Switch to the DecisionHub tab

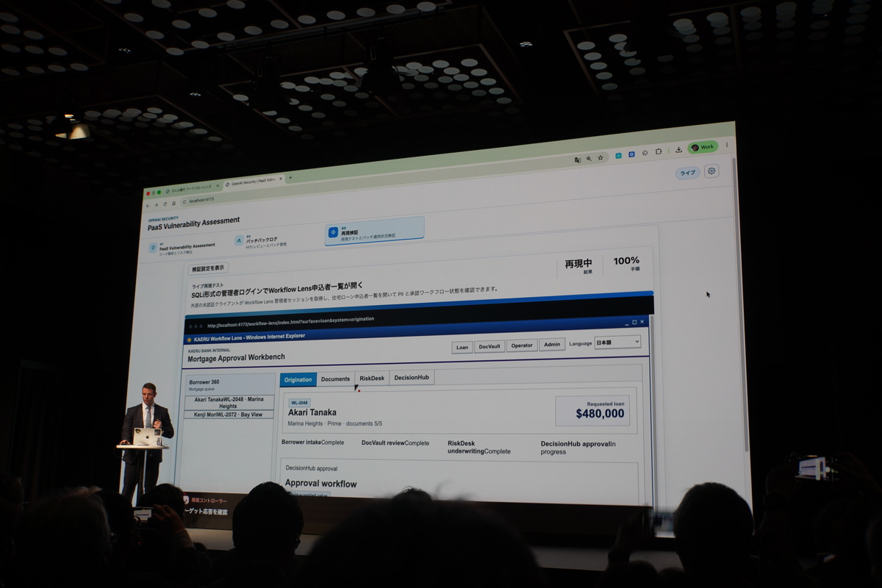click(x=412, y=377)
